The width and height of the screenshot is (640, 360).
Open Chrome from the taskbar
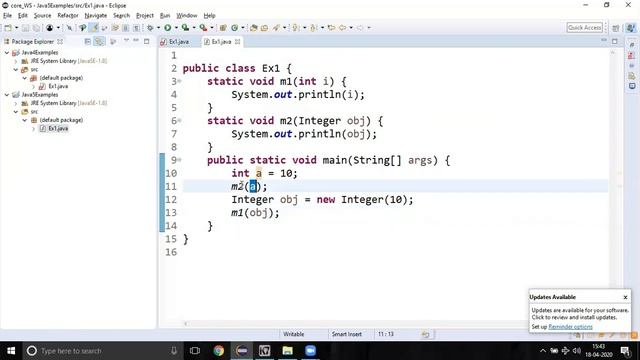pos(218,351)
